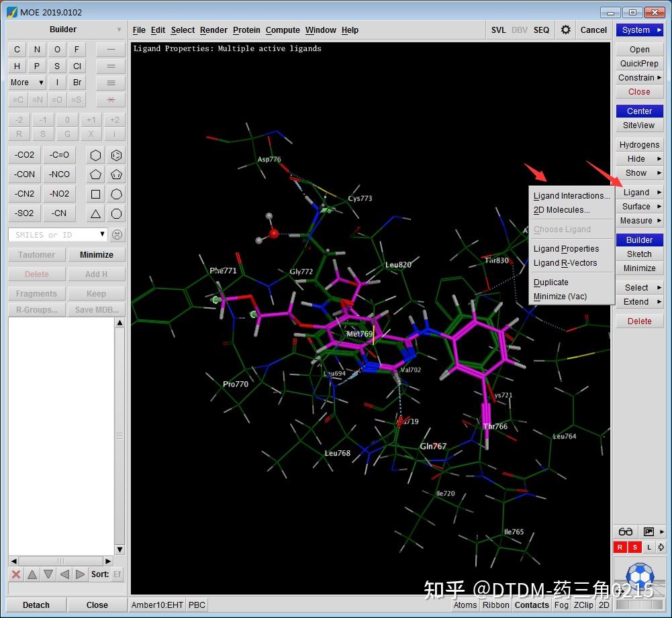Click the cyclobutane square ring icon

point(96,194)
